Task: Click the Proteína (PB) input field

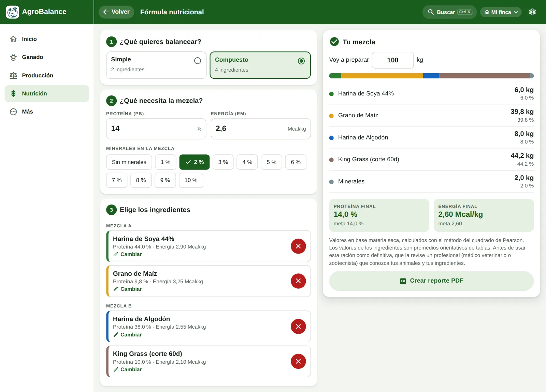Action: (156, 129)
